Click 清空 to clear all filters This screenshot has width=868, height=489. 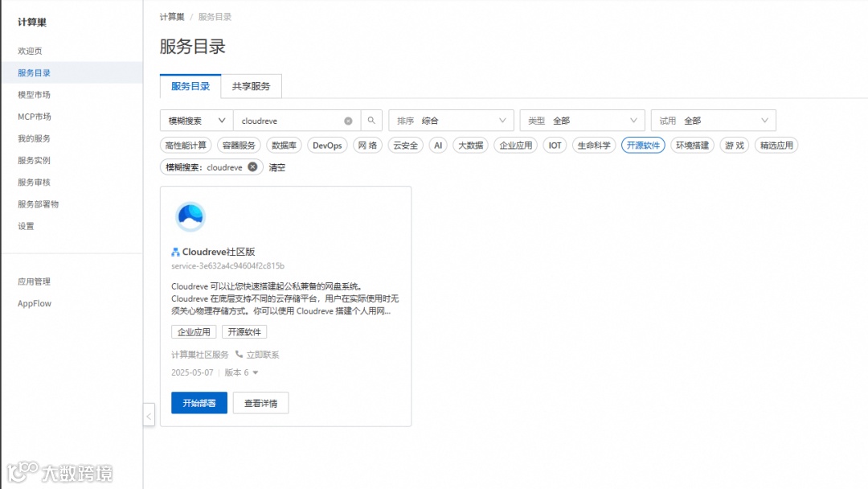276,167
